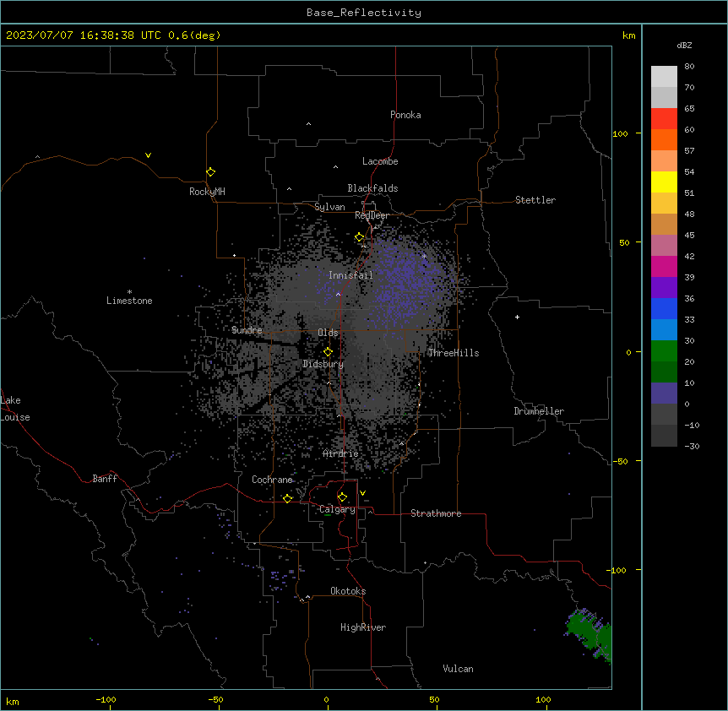The image size is (728, 711).
Task: Select the Sylvan label
Action: click(329, 207)
